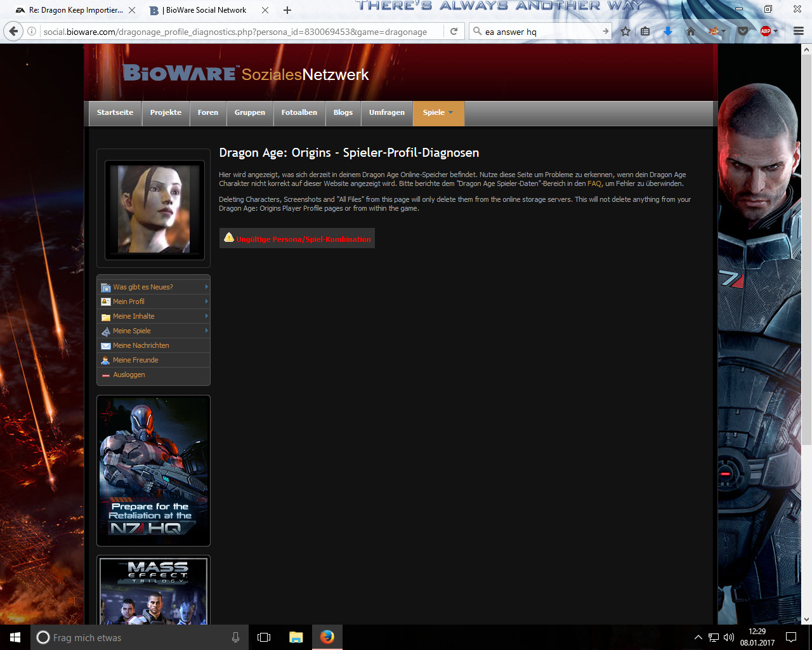Close the BioWare Social Network tab

tap(265, 10)
